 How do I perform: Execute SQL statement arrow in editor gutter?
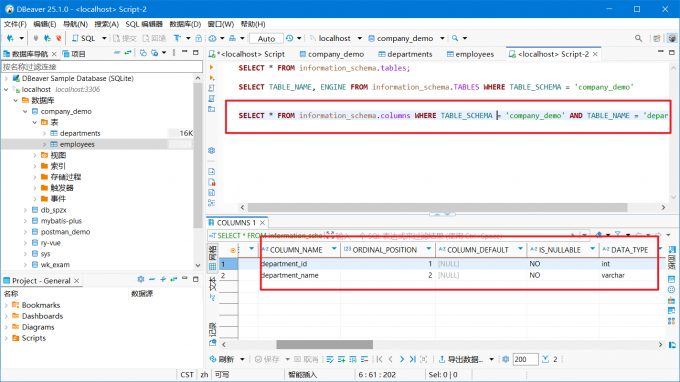coord(212,68)
